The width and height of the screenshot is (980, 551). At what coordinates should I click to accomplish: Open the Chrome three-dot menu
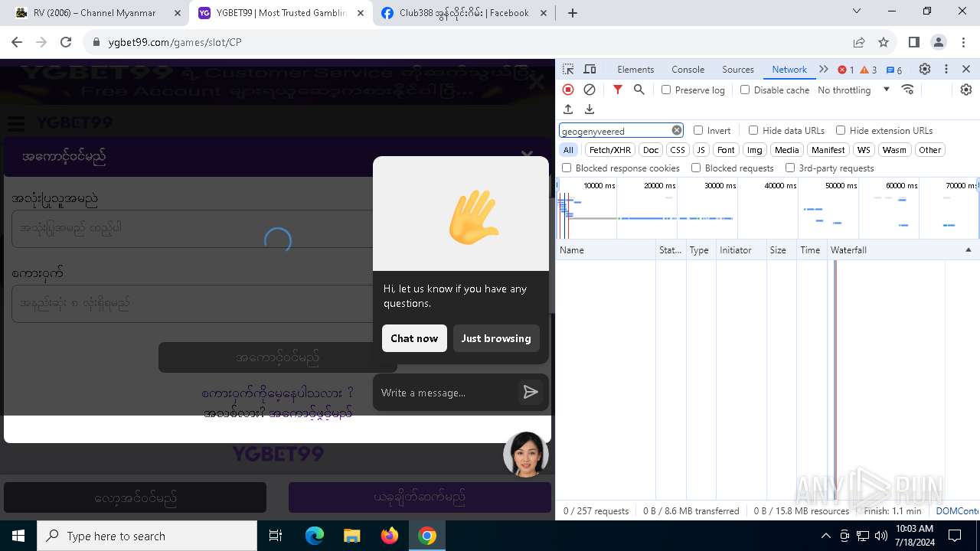(964, 42)
